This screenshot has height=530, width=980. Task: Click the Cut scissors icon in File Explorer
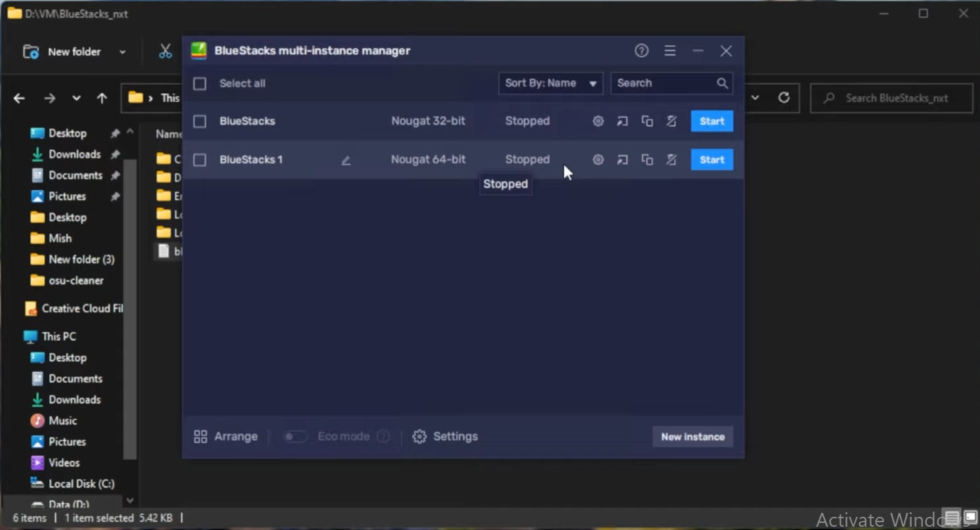click(165, 51)
